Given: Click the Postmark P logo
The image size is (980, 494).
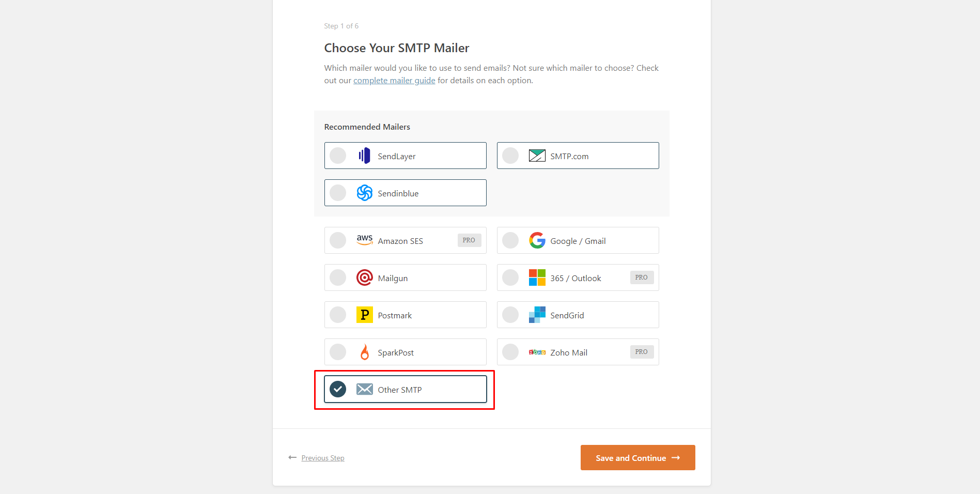Looking at the screenshot, I should pos(365,315).
